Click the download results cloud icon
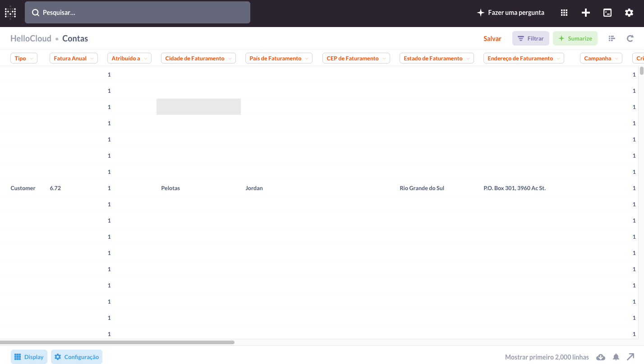Viewport: 644px width, 364px height. tap(601, 357)
